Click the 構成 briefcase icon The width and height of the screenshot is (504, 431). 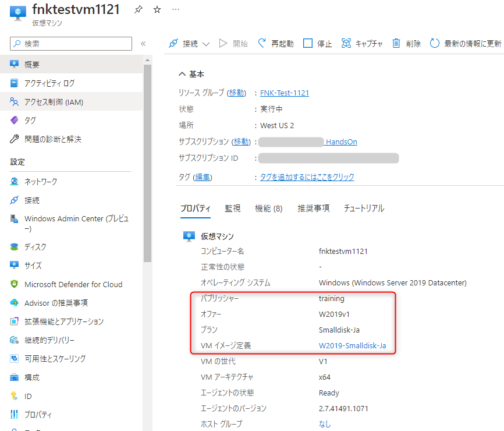point(14,377)
